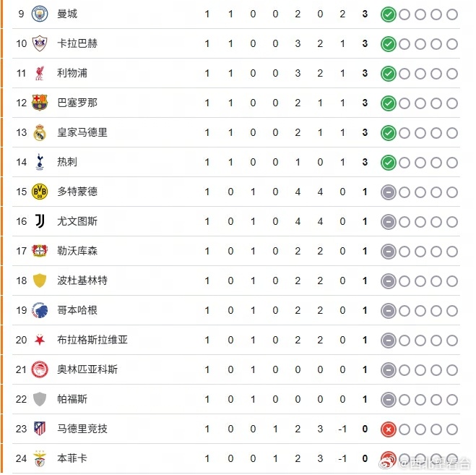This screenshot has width=476, height=475.
Task: Click the 波杜基林特 team name
Action: coord(82,281)
